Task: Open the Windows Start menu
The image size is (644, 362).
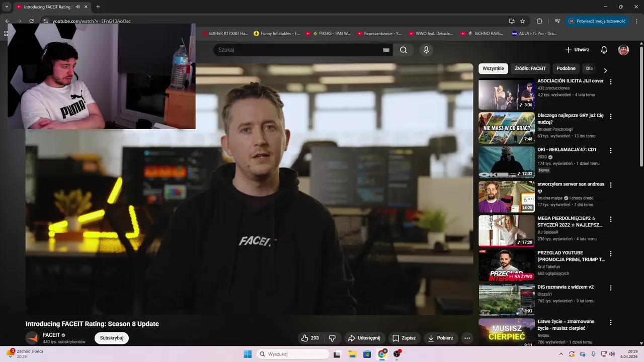Action: point(248,354)
